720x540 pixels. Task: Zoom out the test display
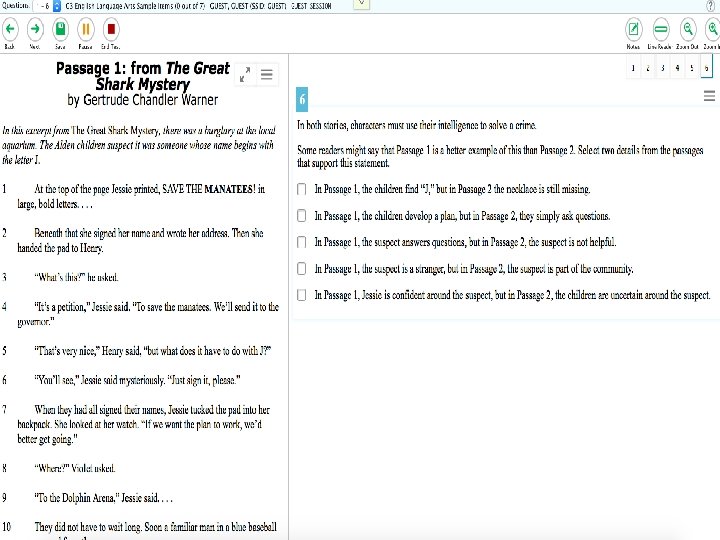point(687,29)
